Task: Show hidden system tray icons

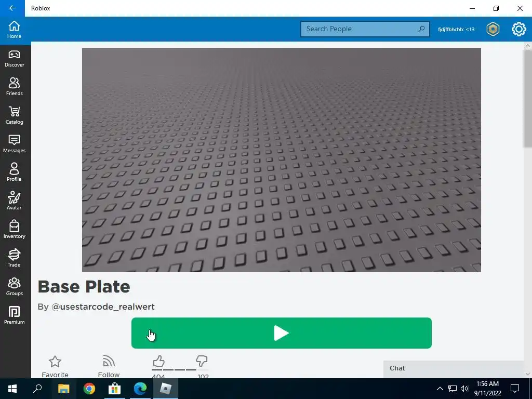Action: pyautogui.click(x=440, y=389)
